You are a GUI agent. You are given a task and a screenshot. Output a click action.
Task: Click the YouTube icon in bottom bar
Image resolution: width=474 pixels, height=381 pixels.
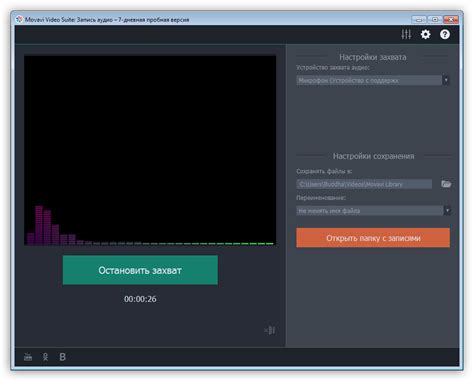tap(28, 357)
